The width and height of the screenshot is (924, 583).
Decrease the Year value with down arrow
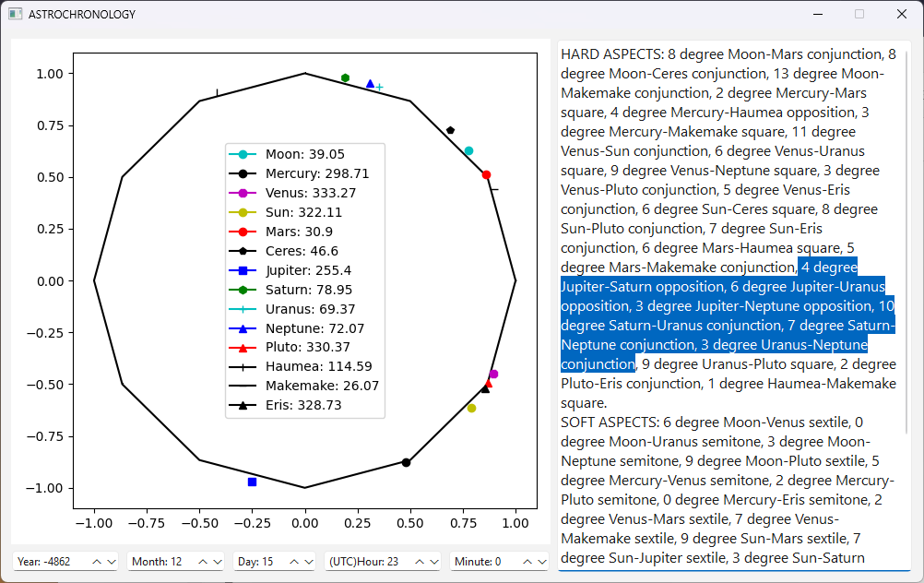click(112, 562)
